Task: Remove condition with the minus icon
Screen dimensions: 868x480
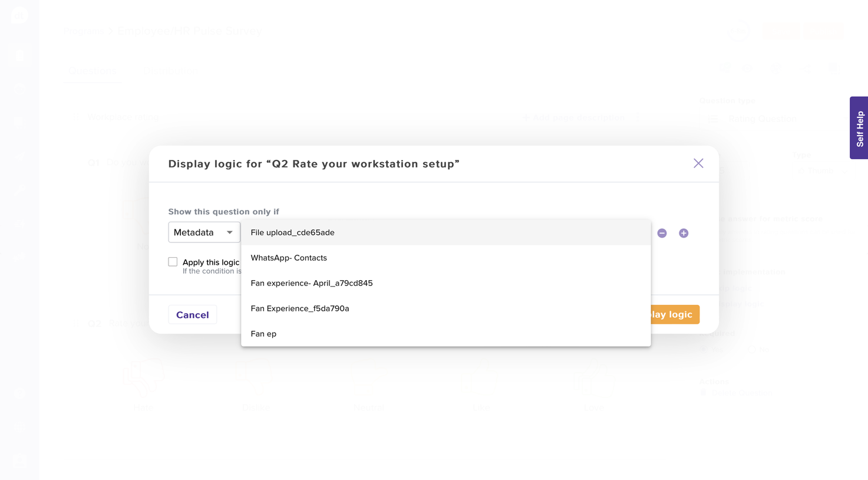Action: (x=662, y=233)
